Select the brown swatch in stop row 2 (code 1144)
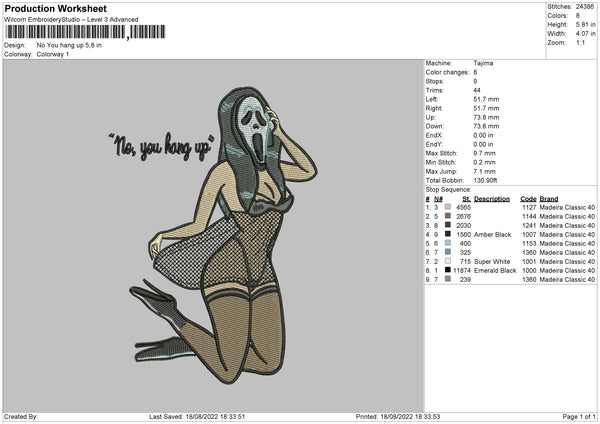This screenshot has height=424, width=600. [x=448, y=216]
